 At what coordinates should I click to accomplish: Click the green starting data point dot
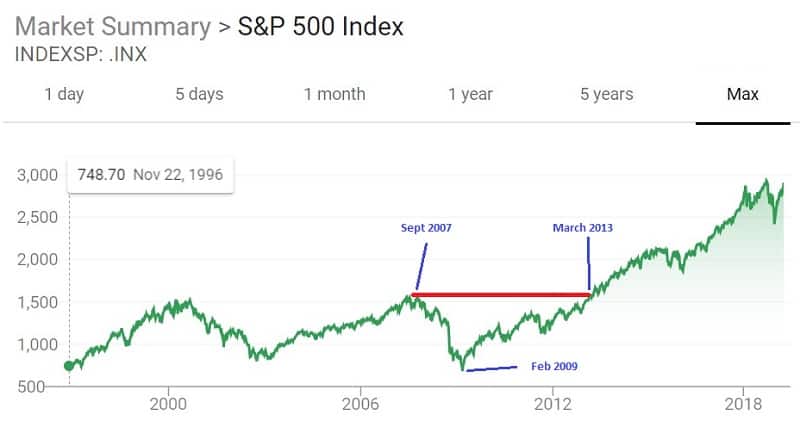(69, 366)
